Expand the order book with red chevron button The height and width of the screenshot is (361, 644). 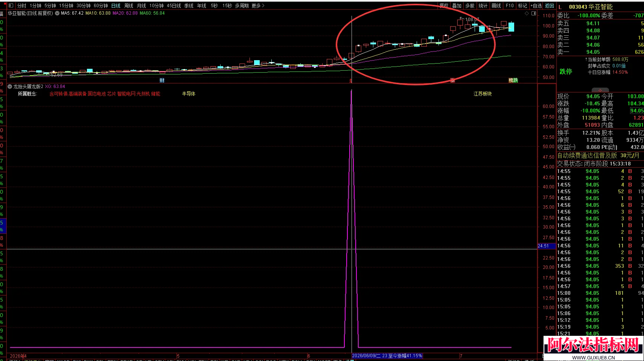600,90
